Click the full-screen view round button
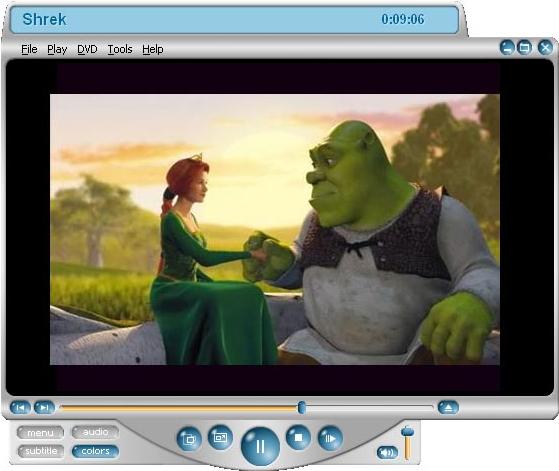This screenshot has height=471, width=559. click(220, 437)
